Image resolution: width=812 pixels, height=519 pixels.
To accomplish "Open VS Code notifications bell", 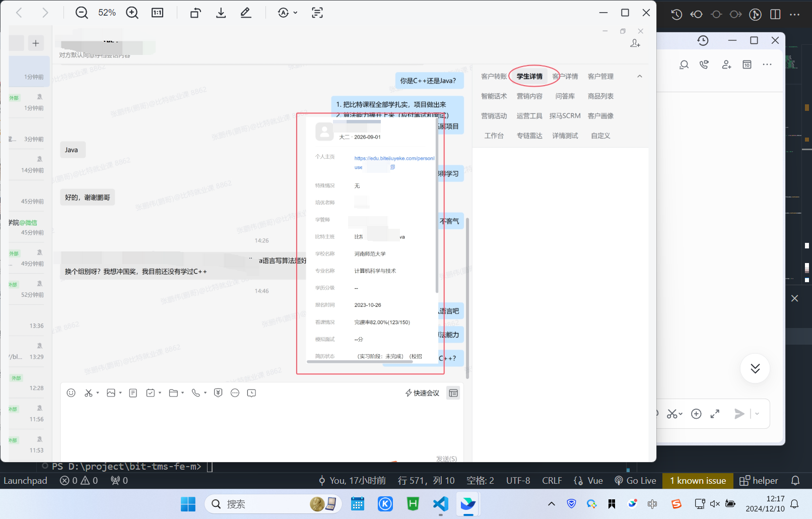I will [795, 481].
